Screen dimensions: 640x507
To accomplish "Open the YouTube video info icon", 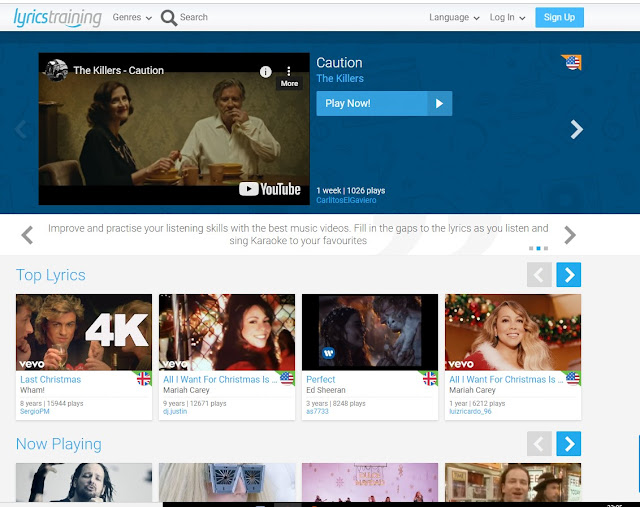I will [266, 72].
